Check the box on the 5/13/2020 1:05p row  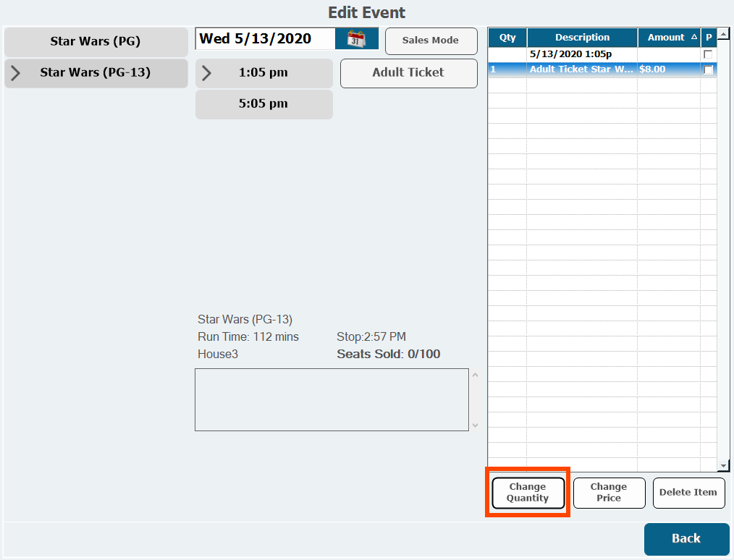pyautogui.click(x=708, y=54)
